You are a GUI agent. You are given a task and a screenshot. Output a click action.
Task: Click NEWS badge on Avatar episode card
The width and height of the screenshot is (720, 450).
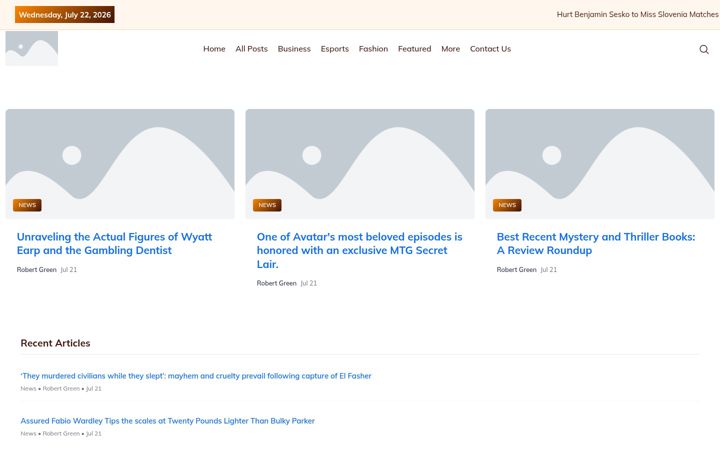[x=267, y=205]
